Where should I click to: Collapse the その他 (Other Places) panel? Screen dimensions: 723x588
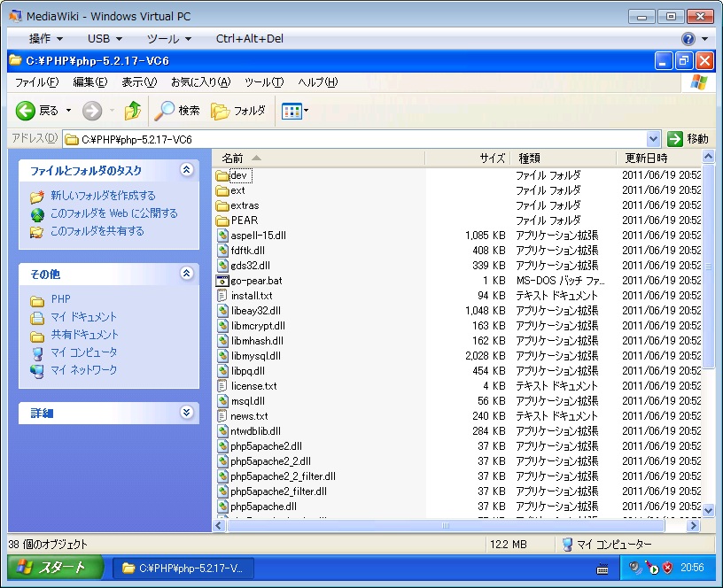(x=186, y=274)
